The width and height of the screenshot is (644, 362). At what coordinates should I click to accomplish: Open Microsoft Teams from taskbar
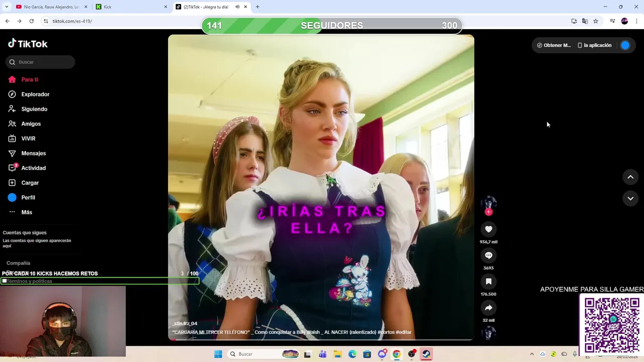coord(323,354)
